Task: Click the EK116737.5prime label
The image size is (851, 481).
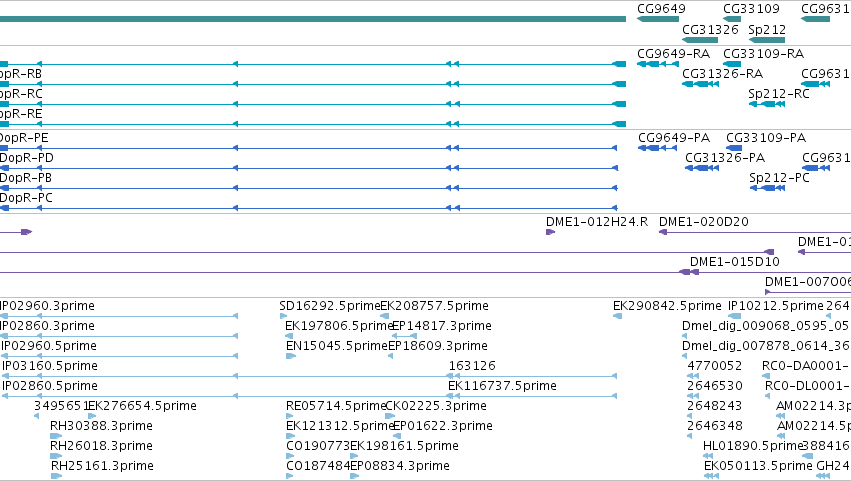Action: coord(502,386)
